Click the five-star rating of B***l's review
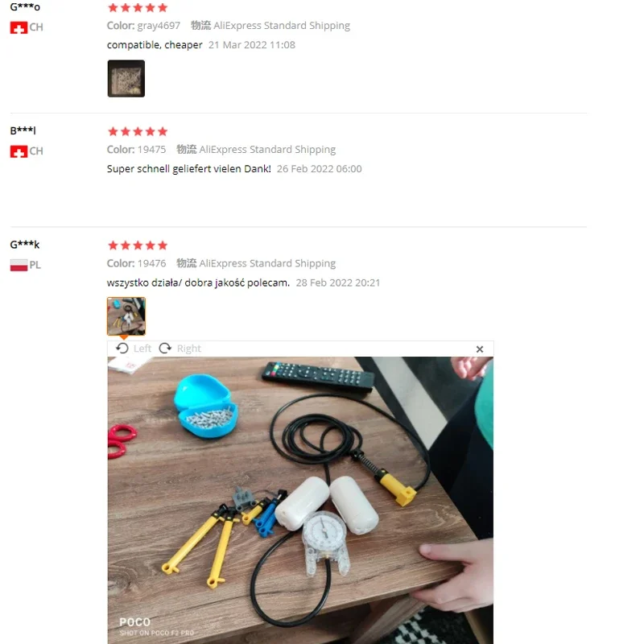The height and width of the screenshot is (644, 644). (x=138, y=131)
